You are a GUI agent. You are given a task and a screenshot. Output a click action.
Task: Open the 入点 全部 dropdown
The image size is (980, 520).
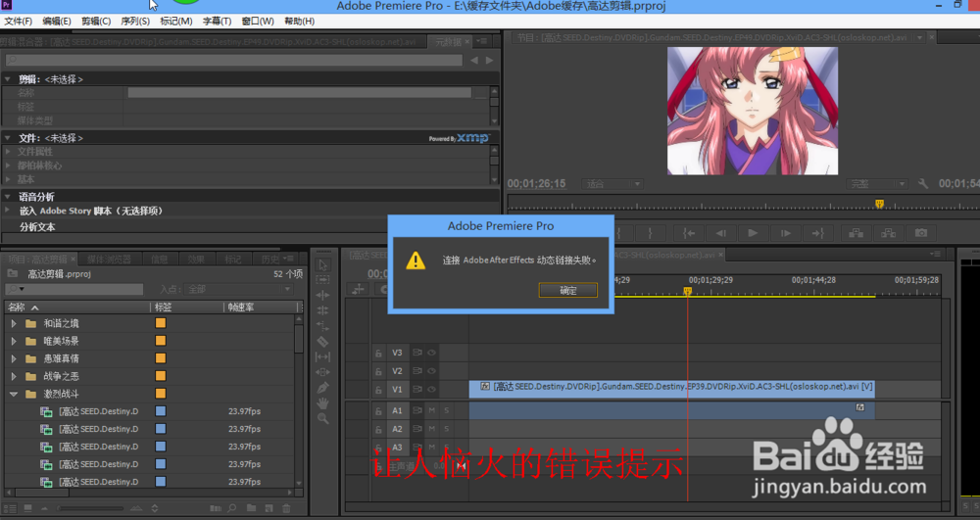(x=239, y=289)
